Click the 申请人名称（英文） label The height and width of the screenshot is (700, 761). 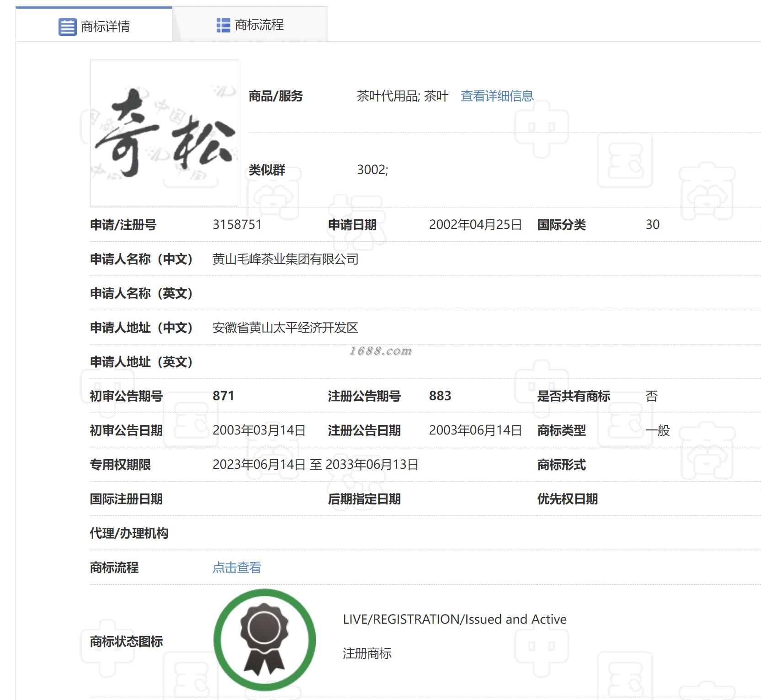point(141,293)
